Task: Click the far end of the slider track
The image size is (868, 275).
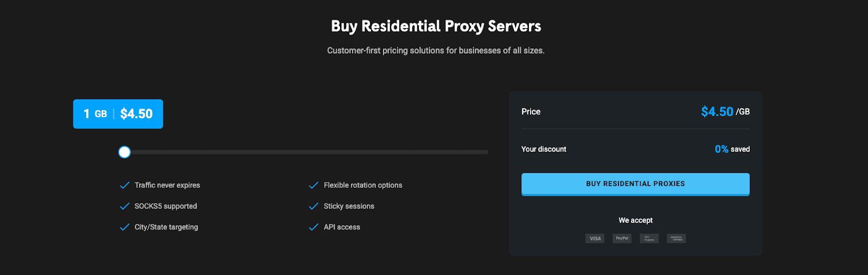Action: point(486,152)
